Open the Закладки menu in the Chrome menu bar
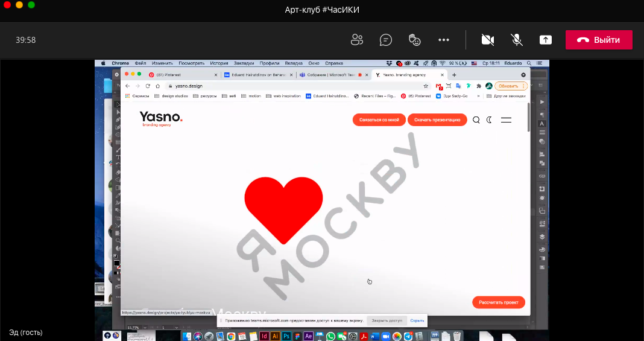This screenshot has height=341, width=644. [244, 63]
